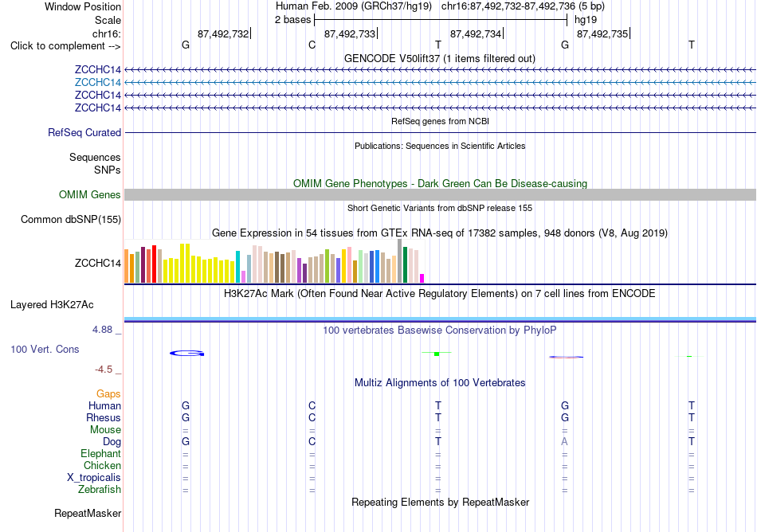Open the RefSeq Curated track label
This screenshot has width=757, height=532.
(84, 133)
